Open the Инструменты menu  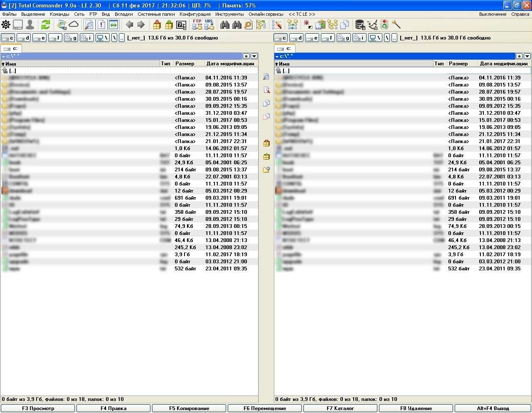tap(229, 14)
